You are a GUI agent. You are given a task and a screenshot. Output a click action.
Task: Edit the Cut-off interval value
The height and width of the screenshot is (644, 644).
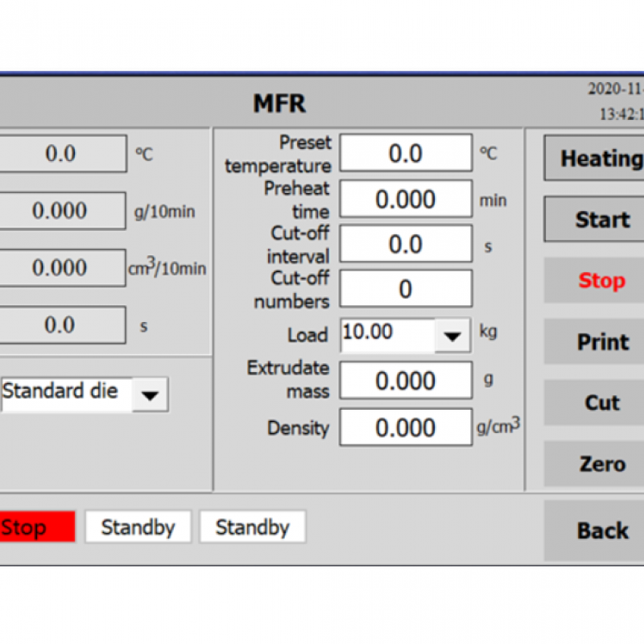coord(406,244)
